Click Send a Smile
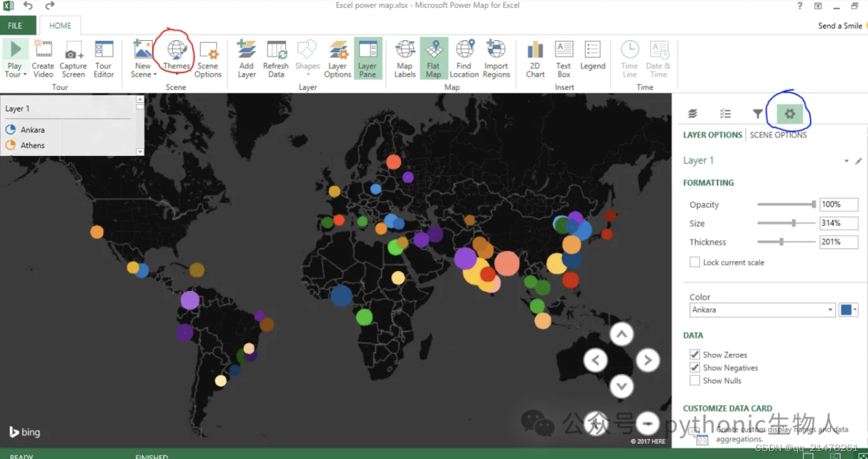The height and width of the screenshot is (459, 868). tap(840, 26)
